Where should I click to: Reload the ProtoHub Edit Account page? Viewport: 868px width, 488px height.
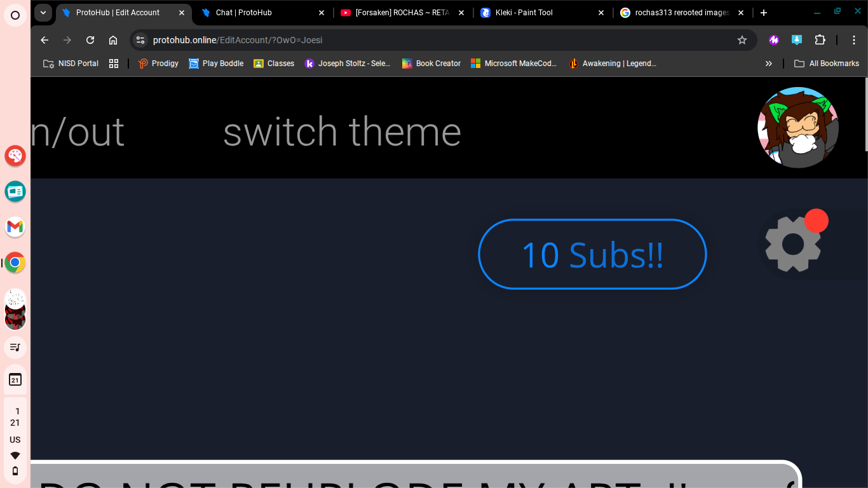coord(90,39)
